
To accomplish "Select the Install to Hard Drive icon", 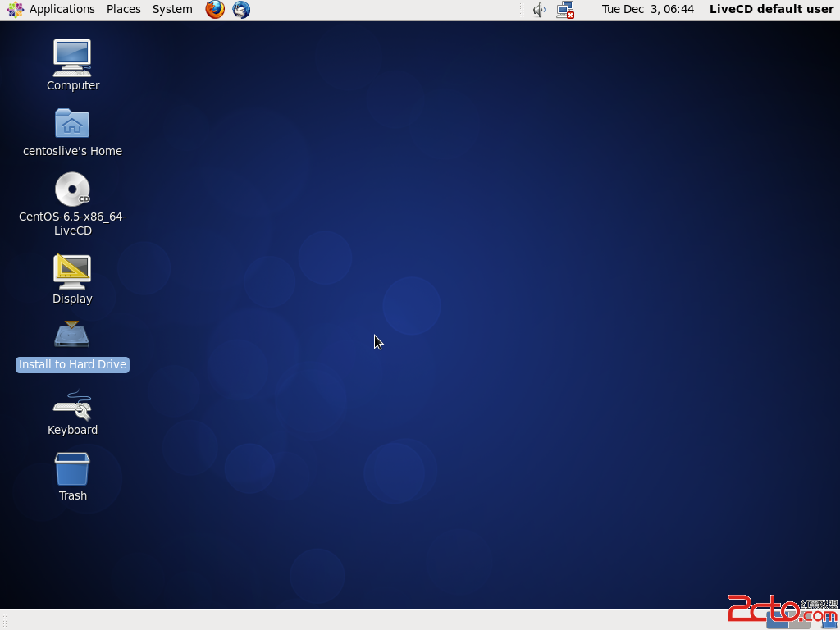I will (x=72, y=334).
